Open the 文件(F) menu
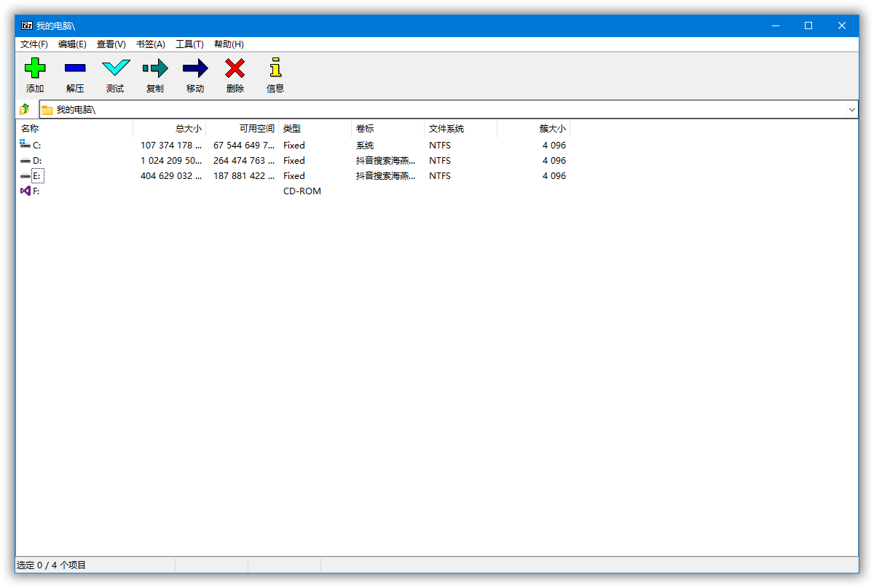The image size is (874, 588). 34,44
